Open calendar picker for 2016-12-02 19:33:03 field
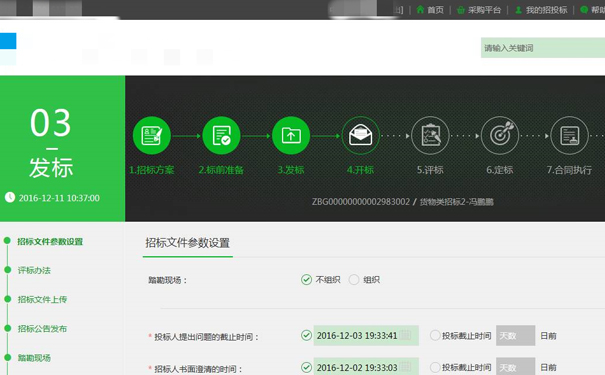 (405, 367)
